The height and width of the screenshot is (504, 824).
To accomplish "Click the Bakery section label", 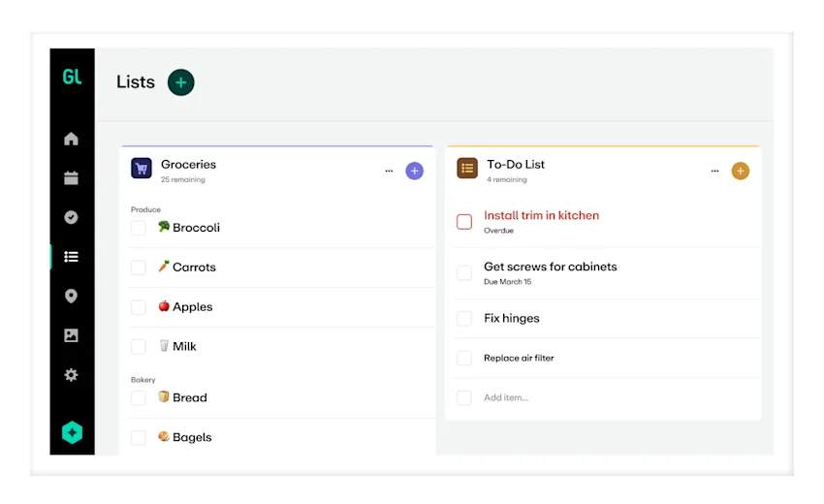I will click(x=143, y=380).
